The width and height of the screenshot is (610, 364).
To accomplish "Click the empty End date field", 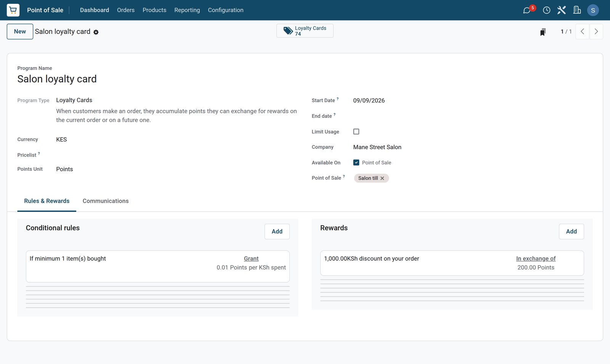I will coord(473,116).
